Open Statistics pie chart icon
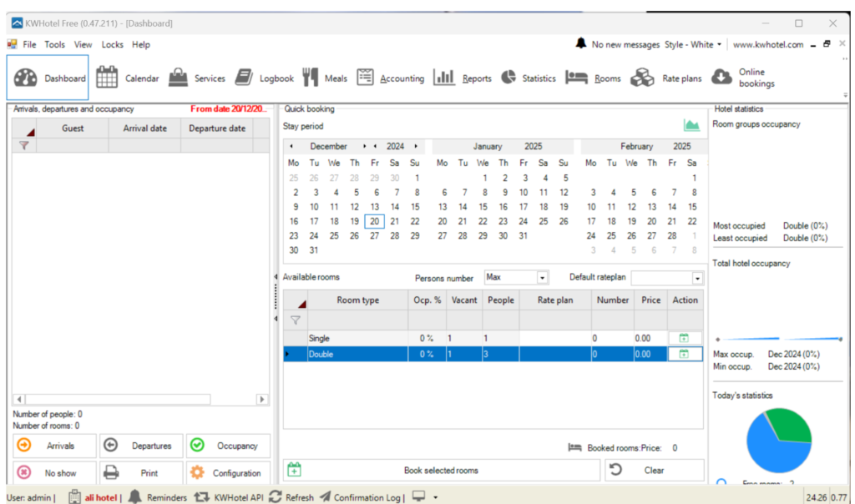This screenshot has width=855, height=504. (508, 78)
